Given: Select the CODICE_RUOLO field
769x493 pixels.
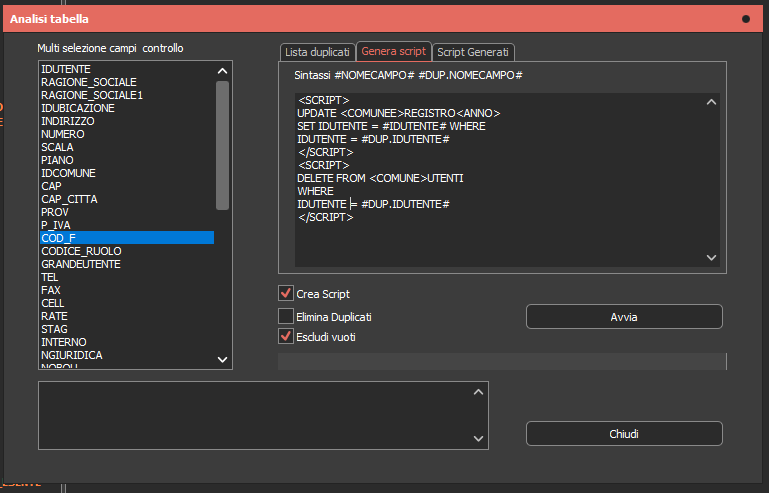Looking at the screenshot, I should coord(127,251).
